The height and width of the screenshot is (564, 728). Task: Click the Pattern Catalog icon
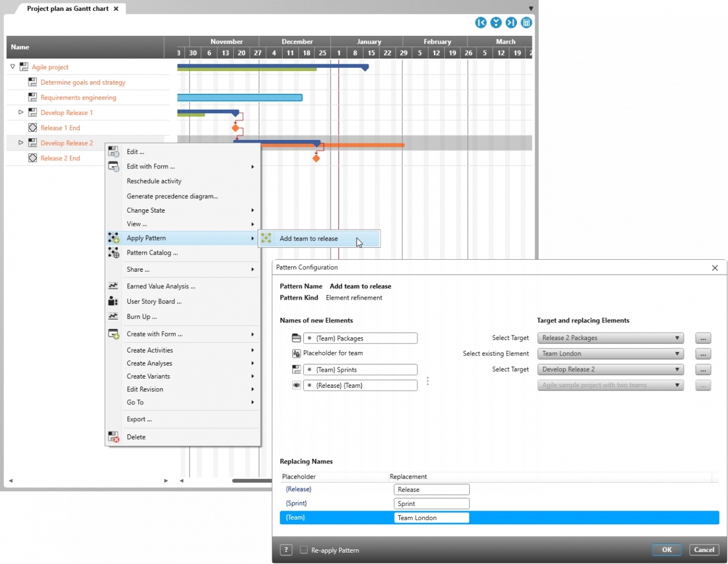tap(113, 252)
